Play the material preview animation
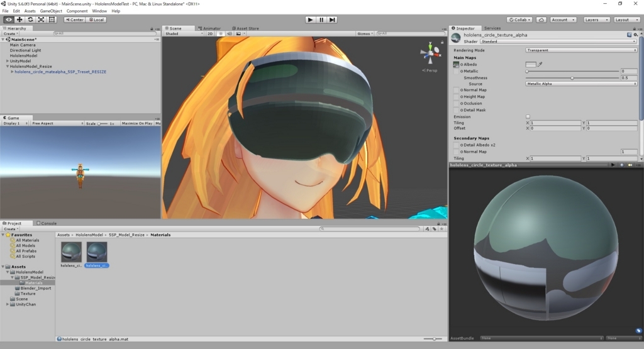 613,165
